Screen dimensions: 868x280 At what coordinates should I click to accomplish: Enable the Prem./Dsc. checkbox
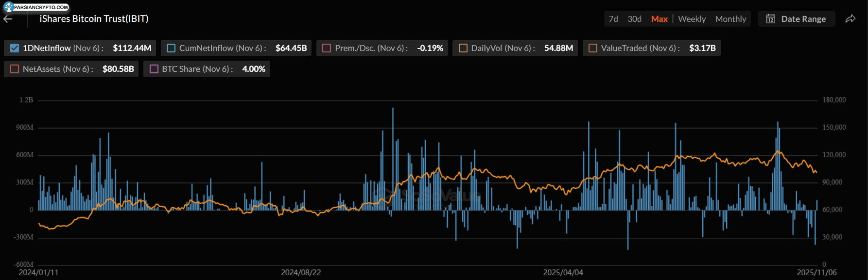tap(327, 48)
